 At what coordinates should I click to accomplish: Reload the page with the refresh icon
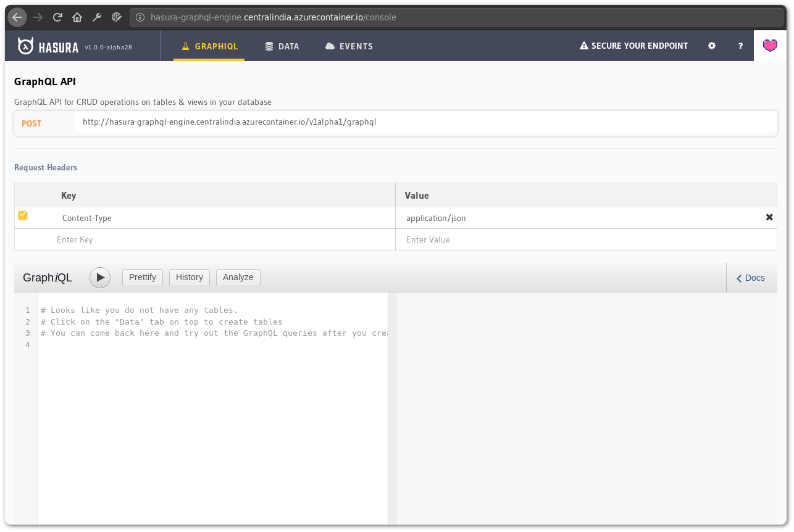click(x=57, y=17)
